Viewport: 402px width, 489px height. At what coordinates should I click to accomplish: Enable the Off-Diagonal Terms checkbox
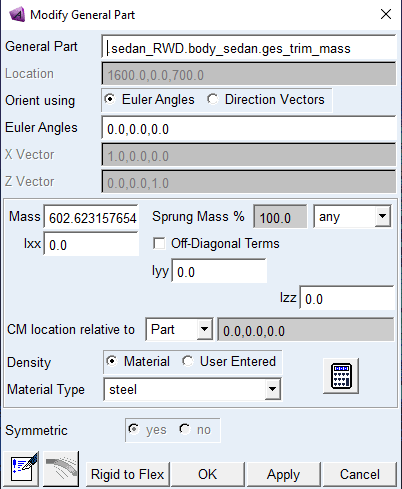click(159, 243)
